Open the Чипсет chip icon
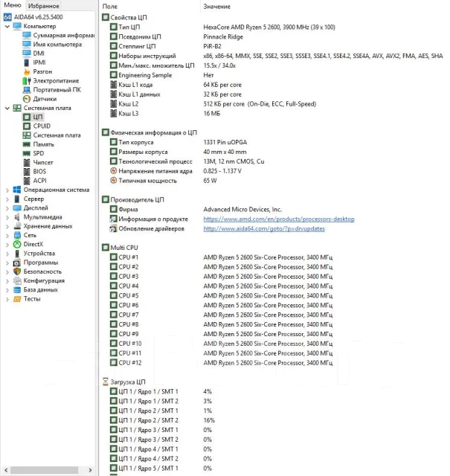This screenshot has width=450, height=476. tap(27, 162)
